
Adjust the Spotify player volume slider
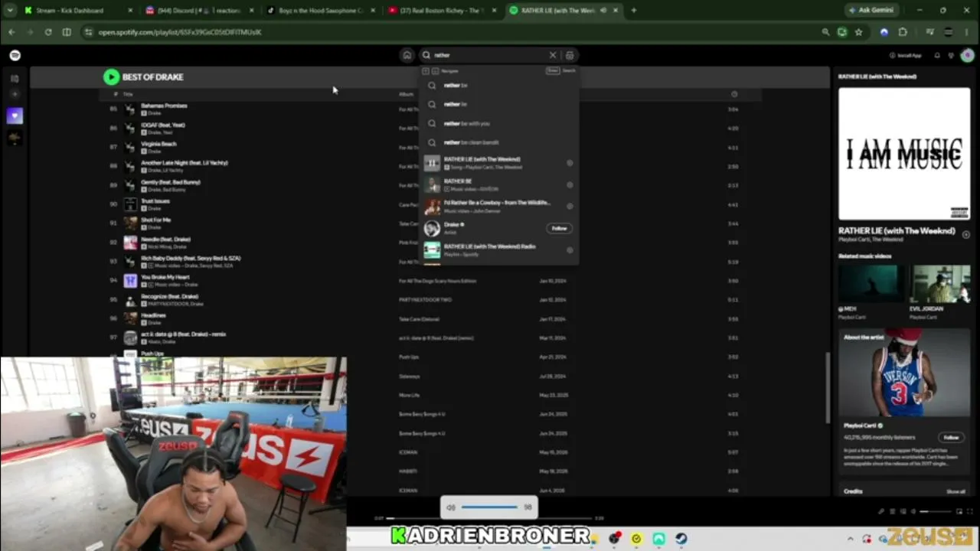click(x=935, y=511)
